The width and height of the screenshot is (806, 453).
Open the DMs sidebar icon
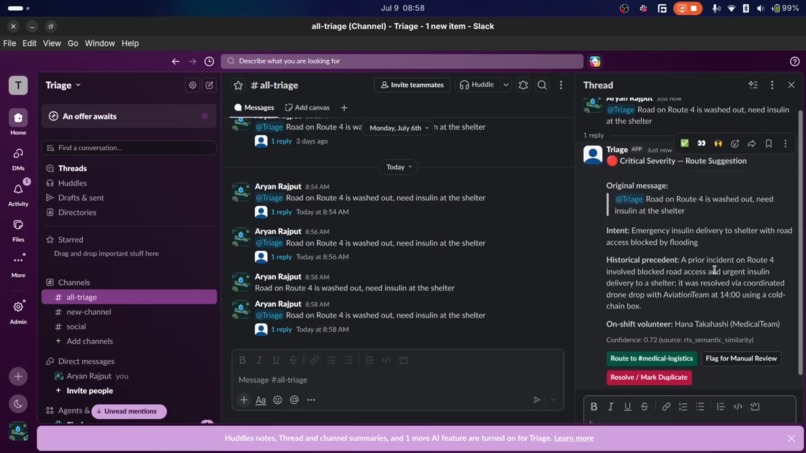click(x=18, y=158)
